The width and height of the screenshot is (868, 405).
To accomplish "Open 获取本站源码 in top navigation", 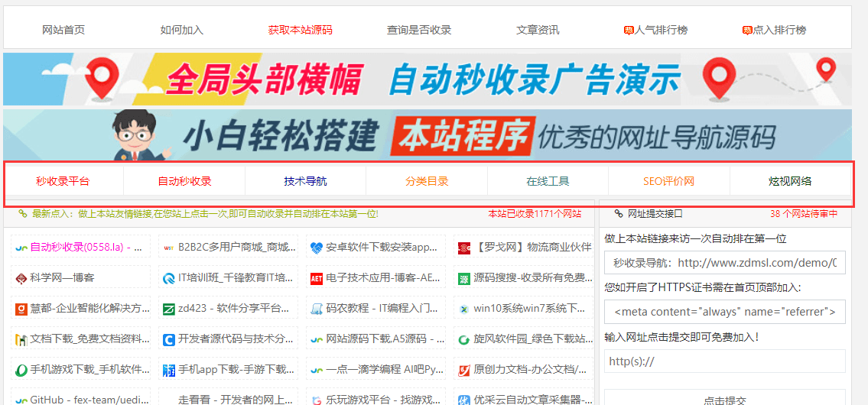I will pos(300,30).
